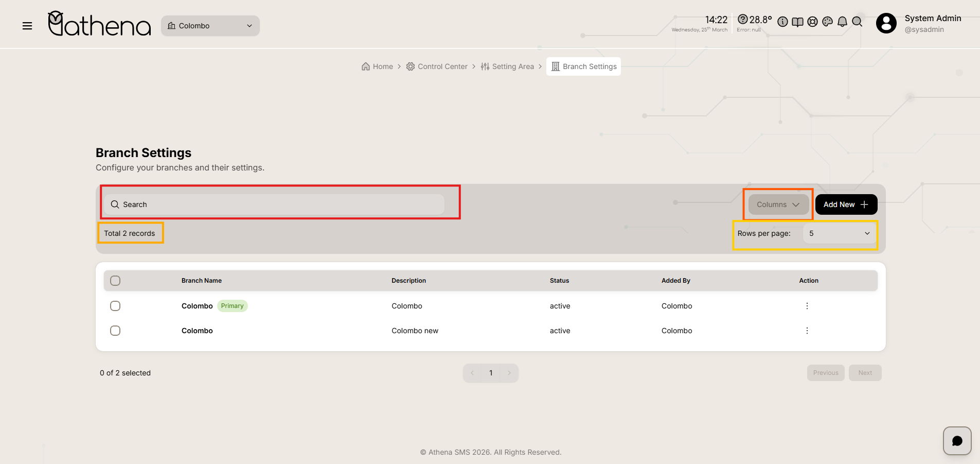Image resolution: width=980 pixels, height=464 pixels.
Task: Open actions menu for Colombo new row
Action: (807, 331)
